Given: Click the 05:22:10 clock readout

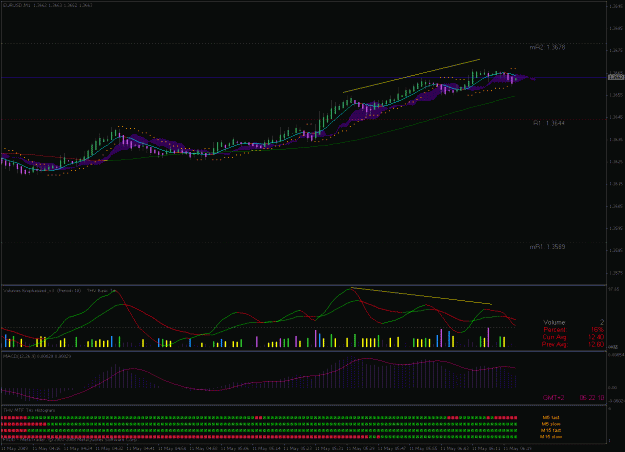Looking at the screenshot, I should (x=592, y=398).
